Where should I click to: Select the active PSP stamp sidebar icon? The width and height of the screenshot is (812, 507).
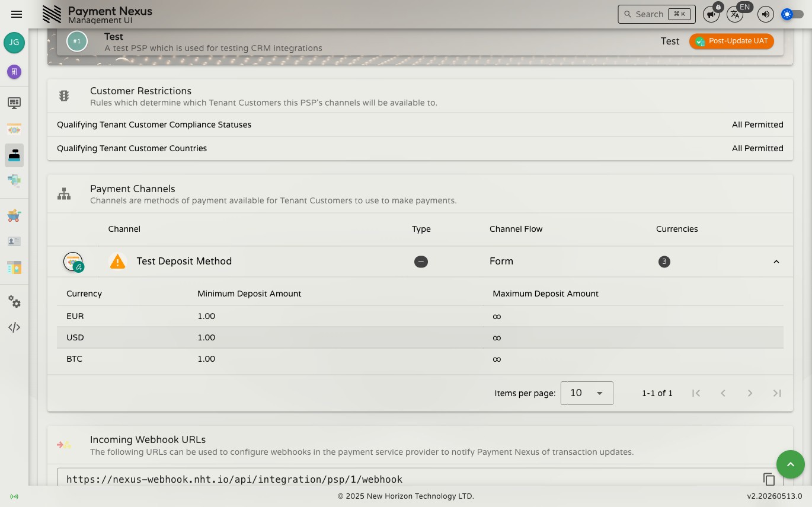(x=14, y=155)
